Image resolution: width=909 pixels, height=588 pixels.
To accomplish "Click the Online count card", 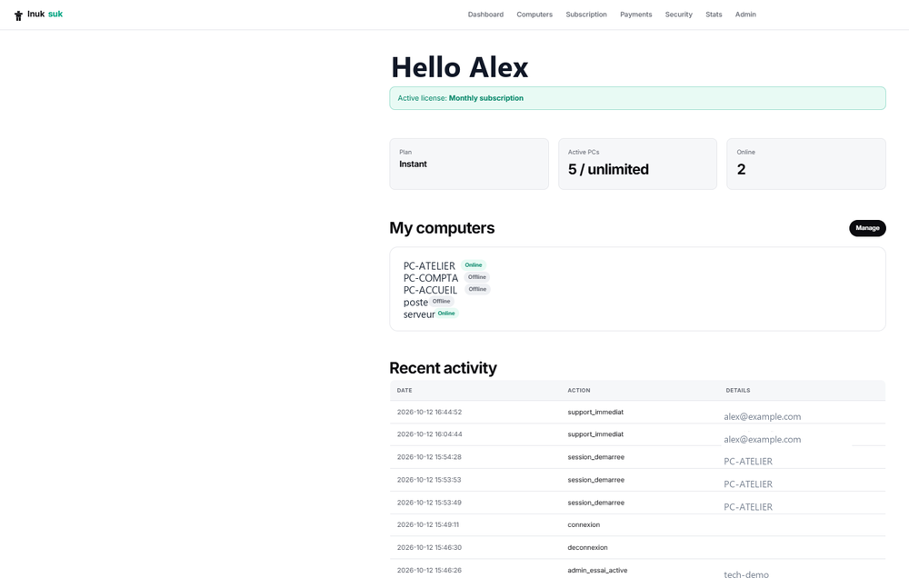I will pos(805,164).
